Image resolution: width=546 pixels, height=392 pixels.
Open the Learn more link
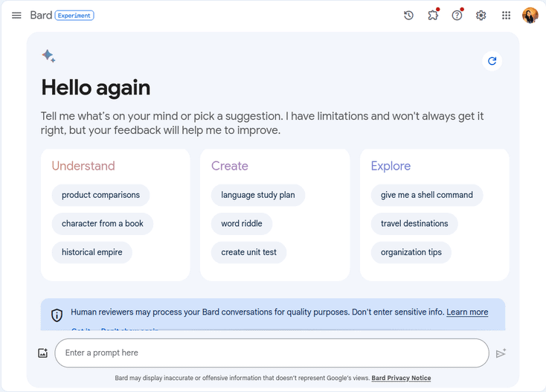467,312
